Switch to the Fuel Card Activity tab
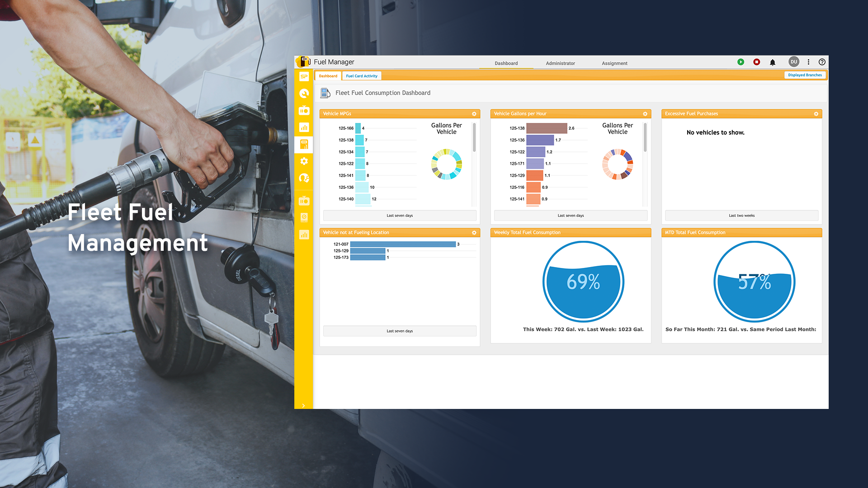Viewport: 868px width, 488px height. click(361, 75)
